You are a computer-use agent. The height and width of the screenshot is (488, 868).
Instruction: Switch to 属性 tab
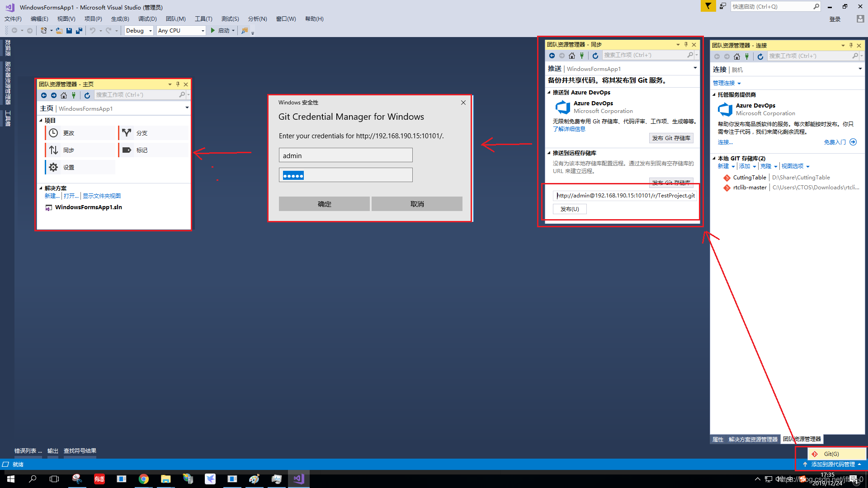(718, 440)
